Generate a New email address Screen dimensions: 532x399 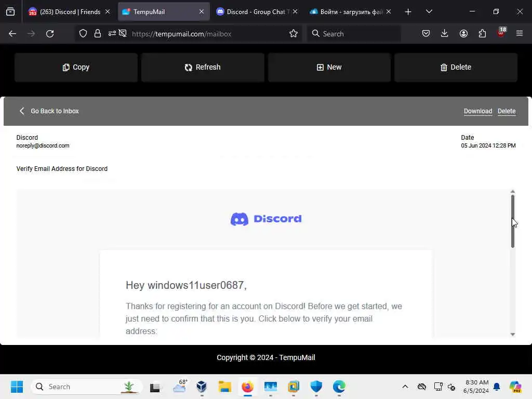(x=329, y=67)
